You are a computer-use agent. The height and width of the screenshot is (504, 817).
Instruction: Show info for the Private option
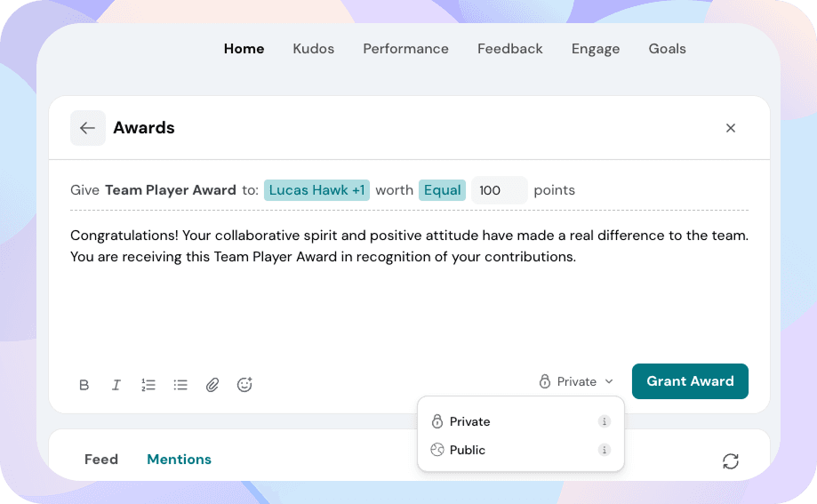(604, 421)
